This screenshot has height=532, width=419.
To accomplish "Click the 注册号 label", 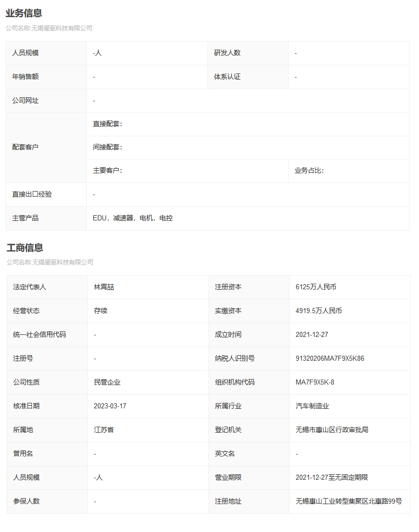I will pos(23,358).
